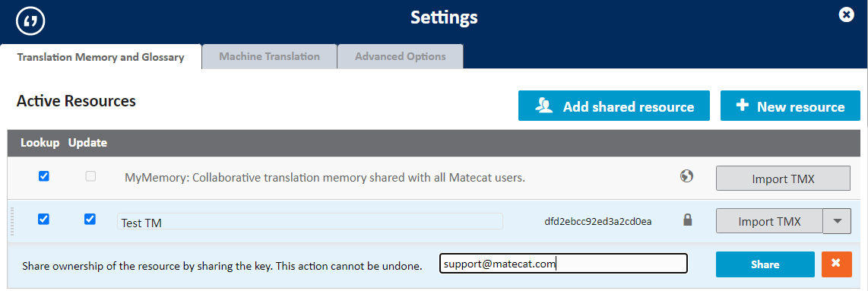Click the blue Share button
The width and height of the screenshot is (868, 291).
click(765, 264)
